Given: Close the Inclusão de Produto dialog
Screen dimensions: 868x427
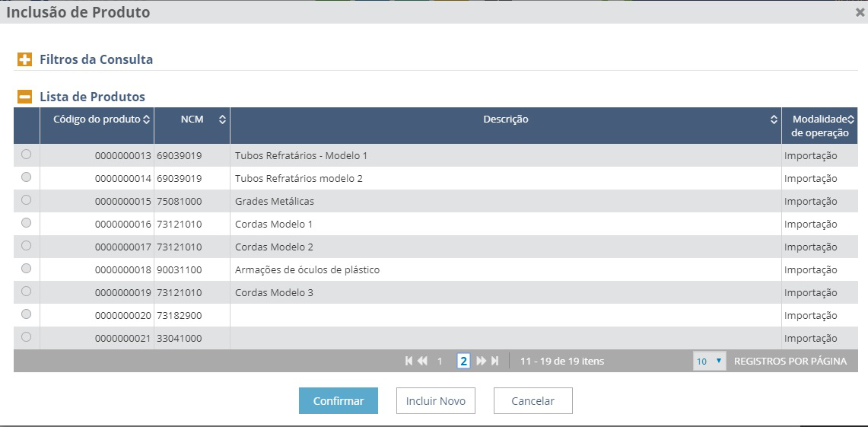Looking at the screenshot, I should pos(860,13).
